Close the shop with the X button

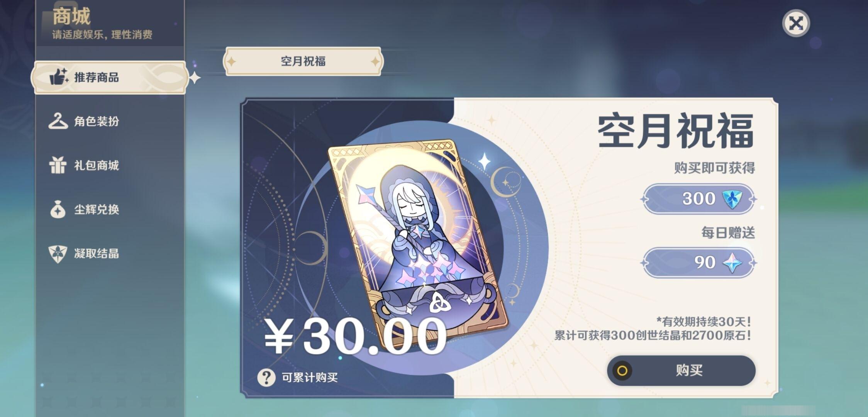pyautogui.click(x=796, y=23)
